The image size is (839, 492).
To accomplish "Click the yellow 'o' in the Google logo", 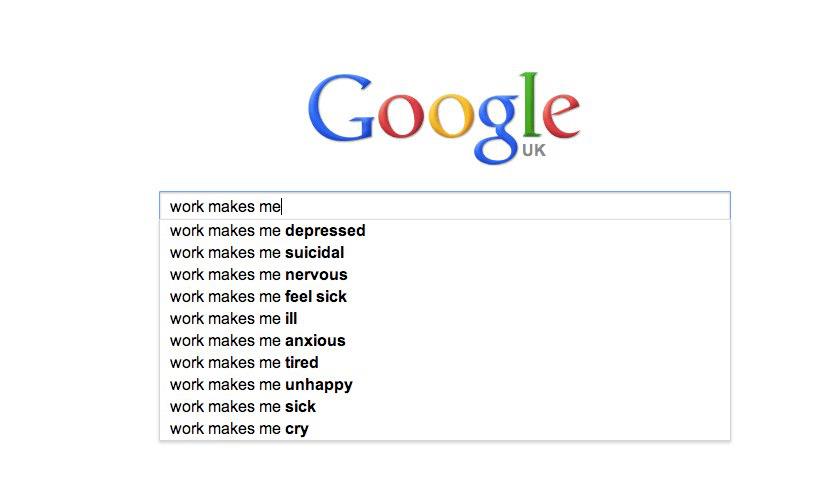I will click(x=451, y=116).
